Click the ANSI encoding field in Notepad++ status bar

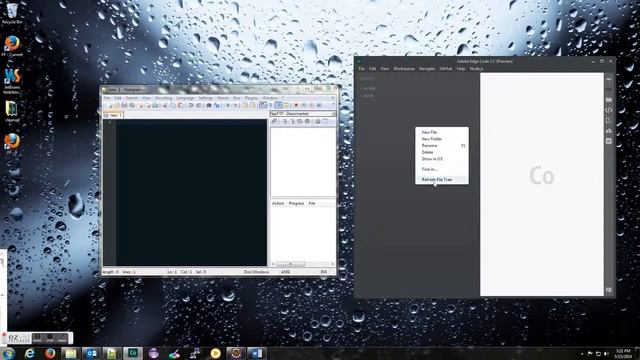pyautogui.click(x=285, y=272)
